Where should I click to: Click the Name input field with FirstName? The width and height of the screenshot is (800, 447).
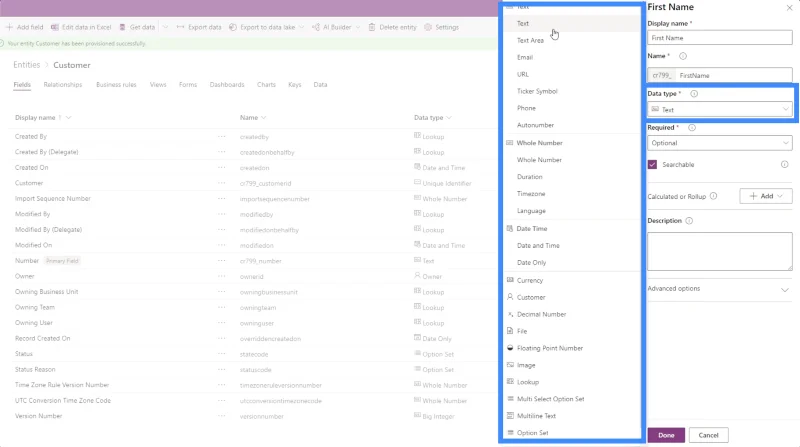tap(734, 75)
